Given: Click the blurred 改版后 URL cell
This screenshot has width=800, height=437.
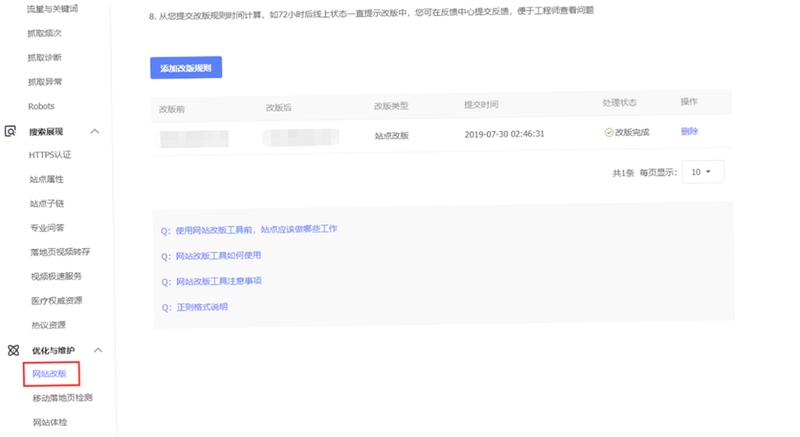Looking at the screenshot, I should click(x=301, y=138).
